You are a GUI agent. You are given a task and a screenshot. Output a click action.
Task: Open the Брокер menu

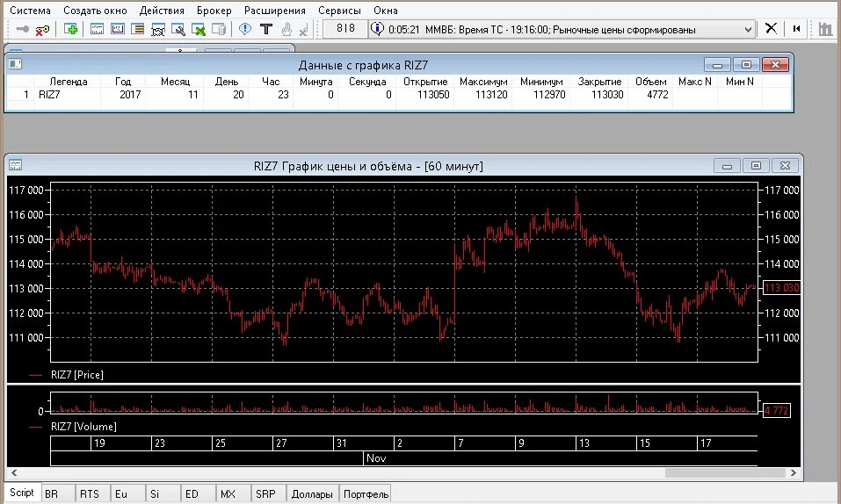(x=214, y=11)
